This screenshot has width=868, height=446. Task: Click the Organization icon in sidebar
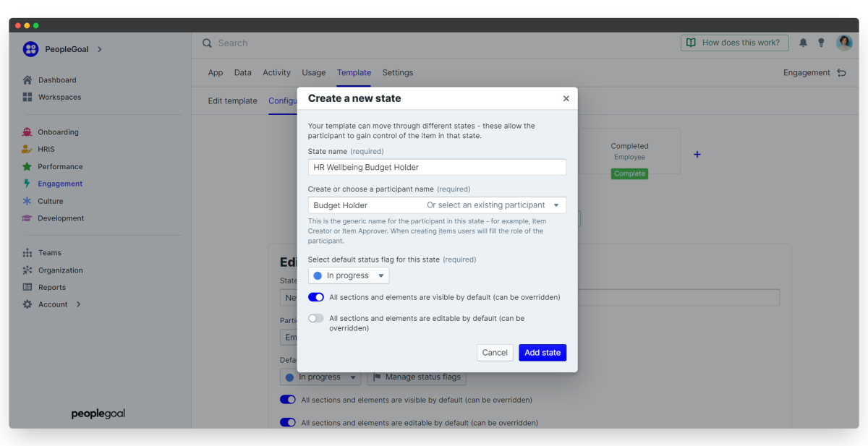coord(27,270)
